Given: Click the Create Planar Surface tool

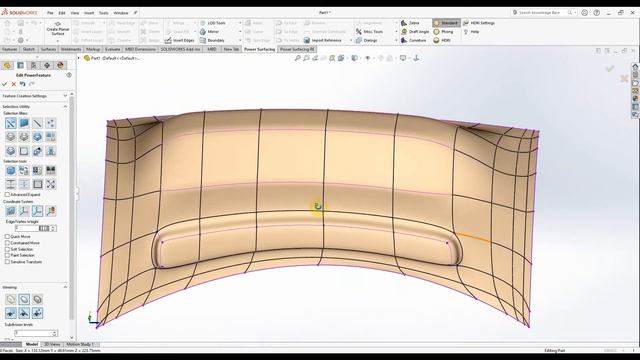Looking at the screenshot, I should (x=58, y=28).
